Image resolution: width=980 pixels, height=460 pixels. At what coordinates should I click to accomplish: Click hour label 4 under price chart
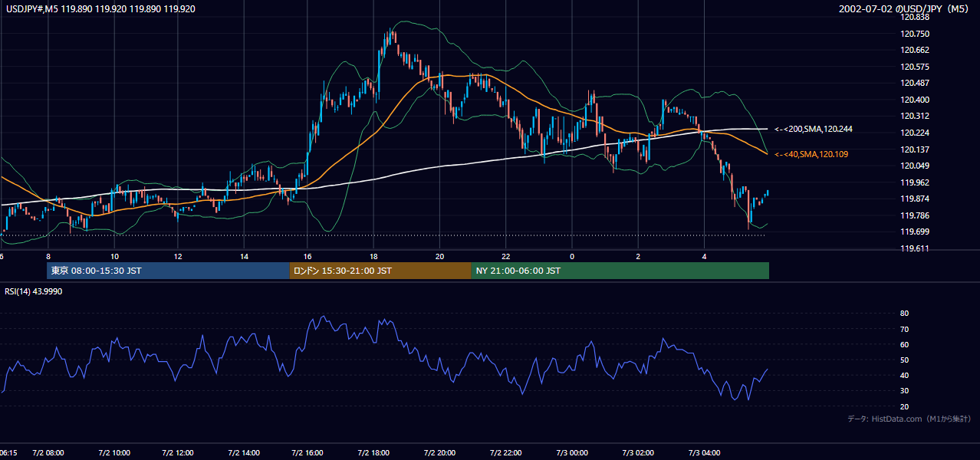click(704, 255)
